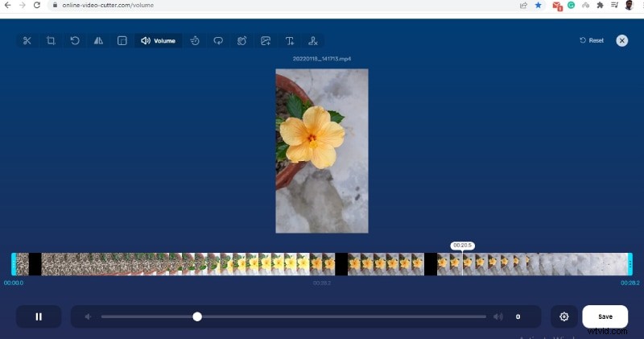Open the Remove logo tool

(313, 41)
